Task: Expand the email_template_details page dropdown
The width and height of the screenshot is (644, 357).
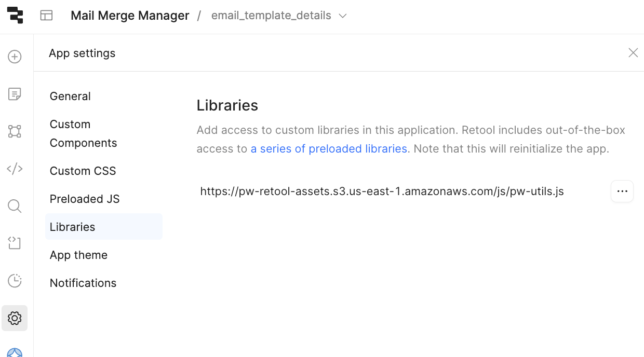Action: pyautogui.click(x=342, y=16)
